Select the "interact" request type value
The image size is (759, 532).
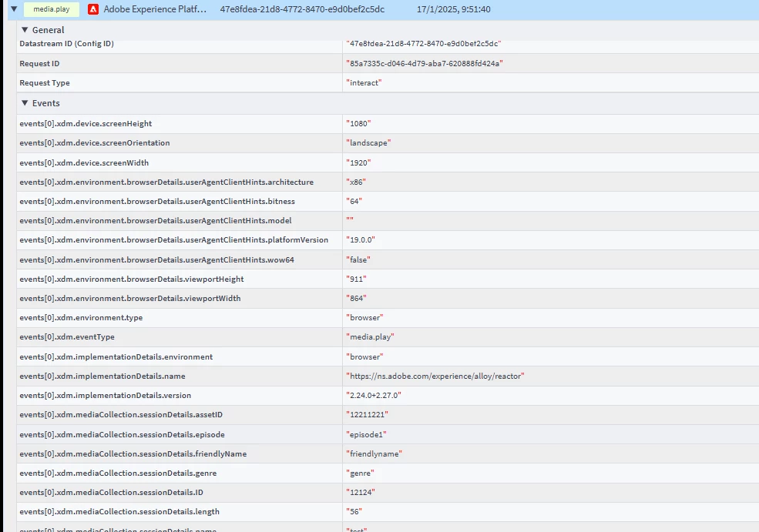click(364, 82)
